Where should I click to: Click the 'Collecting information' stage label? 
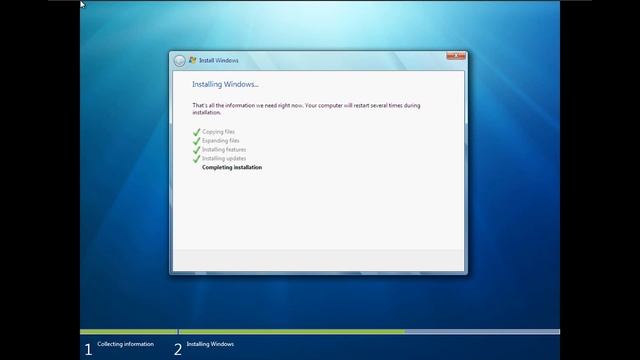point(126,344)
